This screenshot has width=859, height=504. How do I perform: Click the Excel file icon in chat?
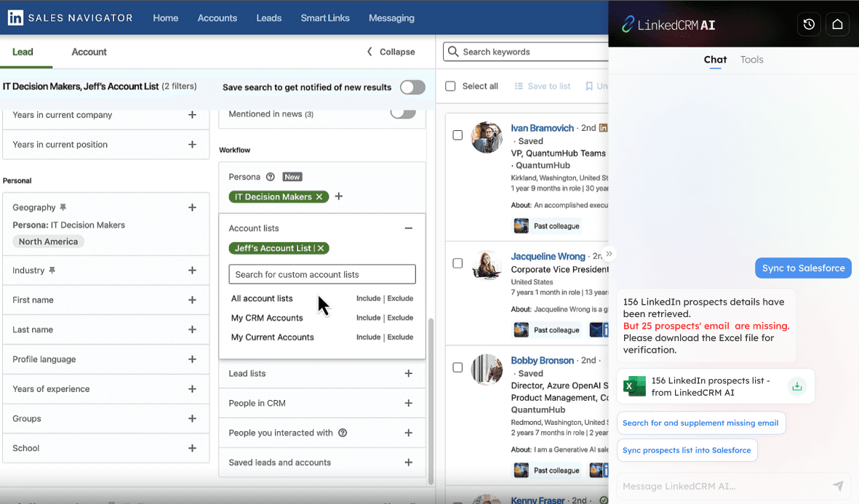[634, 386]
